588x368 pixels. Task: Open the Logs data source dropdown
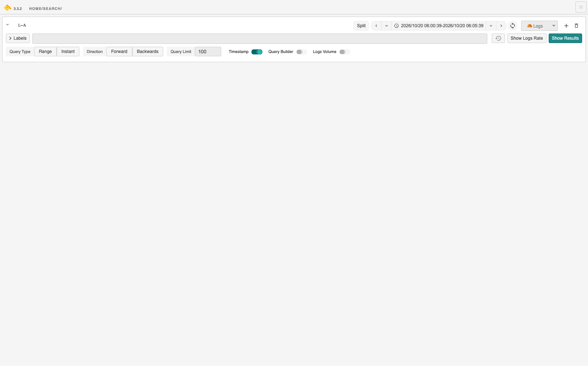coord(539,26)
